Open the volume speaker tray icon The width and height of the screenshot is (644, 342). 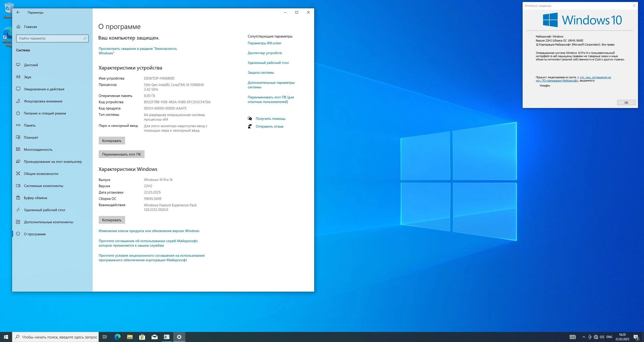602,337
